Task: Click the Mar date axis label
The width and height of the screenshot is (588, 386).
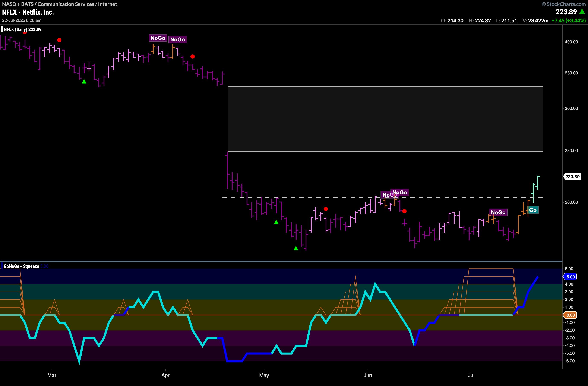Action: coord(52,375)
